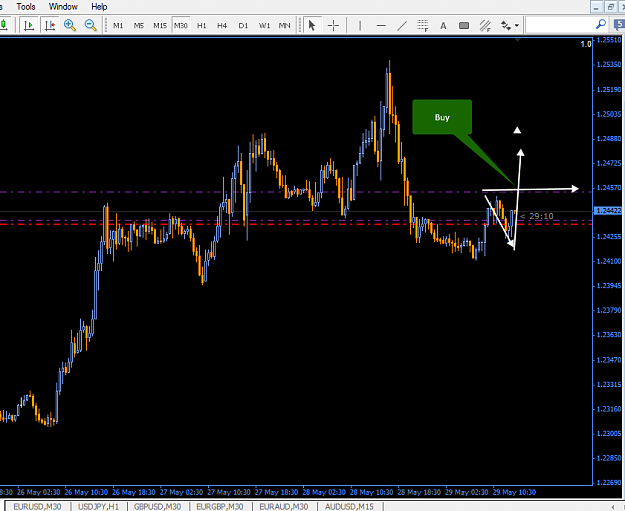Open the Help menu
The image size is (625, 511).
(99, 7)
